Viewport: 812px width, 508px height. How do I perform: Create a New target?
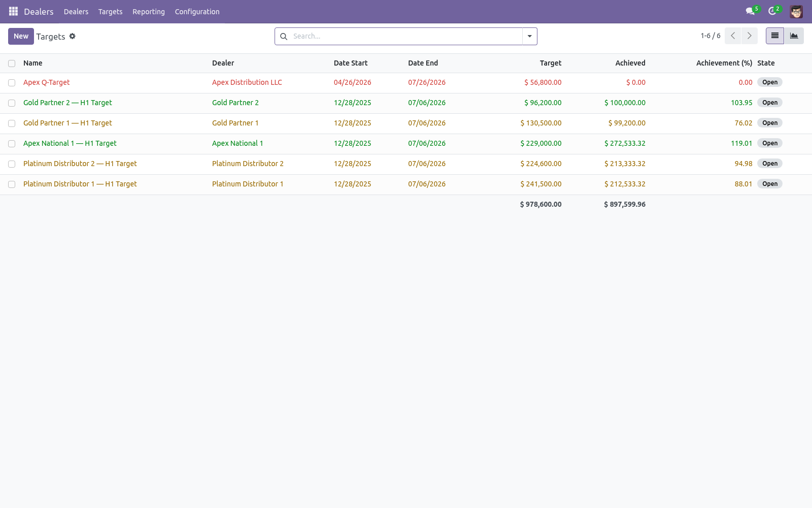(21, 36)
